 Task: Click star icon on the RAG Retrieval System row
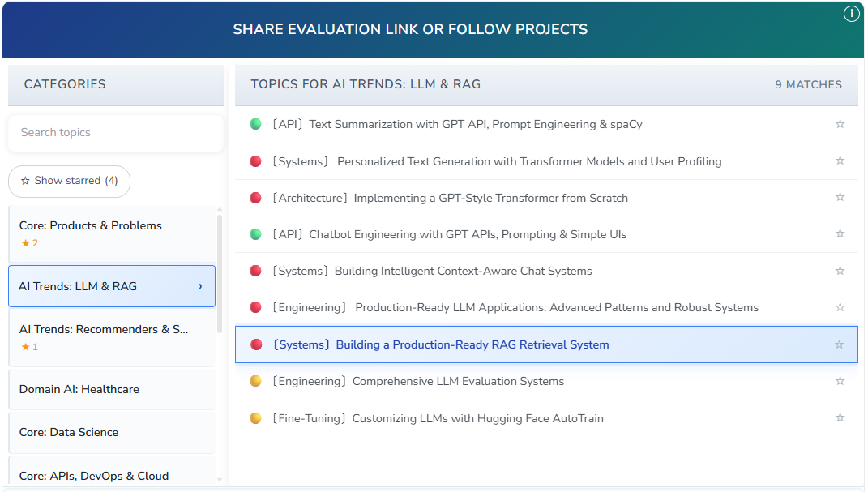coord(839,344)
